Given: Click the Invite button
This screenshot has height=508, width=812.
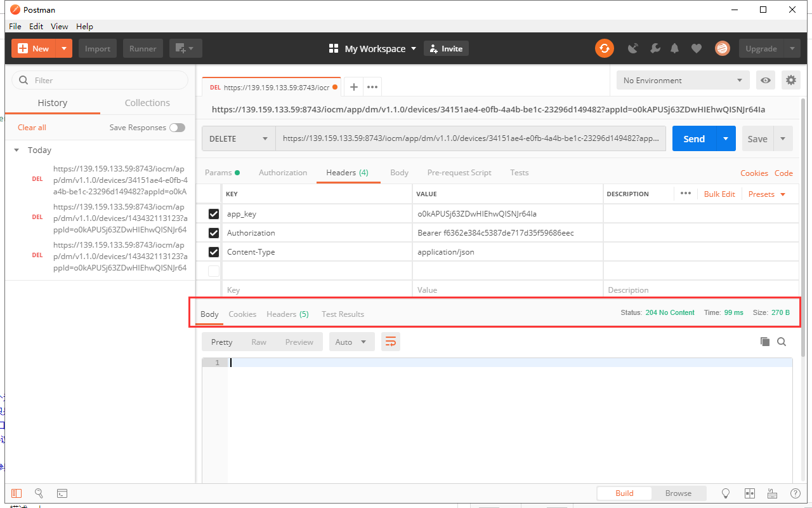Looking at the screenshot, I should point(446,48).
